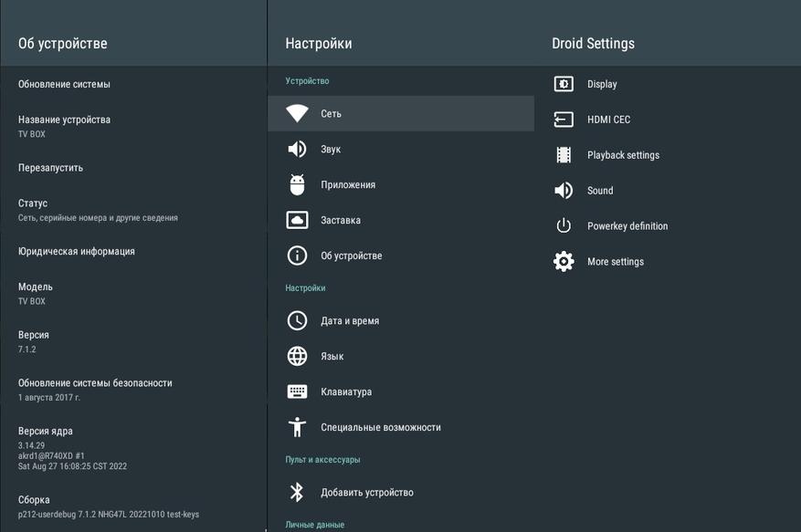Viewport: 801px width, 532px height.
Task: Click the Об устройстве info icon
Action: coord(297,256)
